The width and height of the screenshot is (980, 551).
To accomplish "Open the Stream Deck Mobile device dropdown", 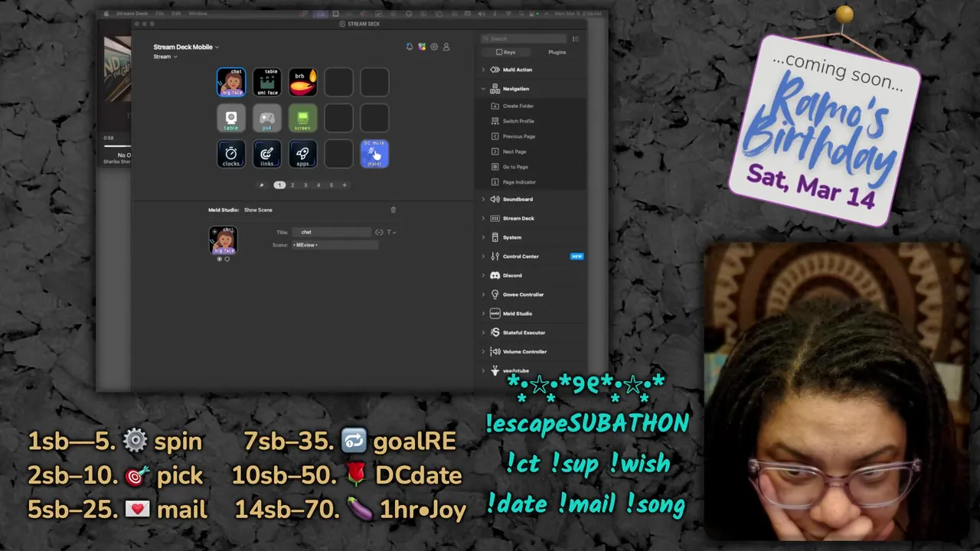I will pos(186,47).
